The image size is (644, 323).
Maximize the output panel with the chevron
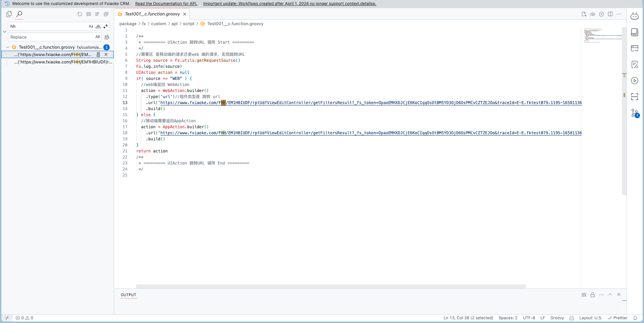coord(610,294)
